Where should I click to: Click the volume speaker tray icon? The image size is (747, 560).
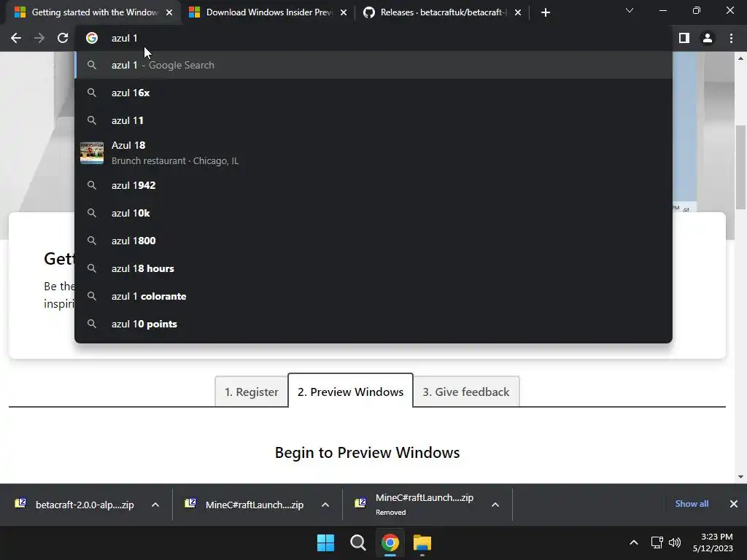pos(675,542)
